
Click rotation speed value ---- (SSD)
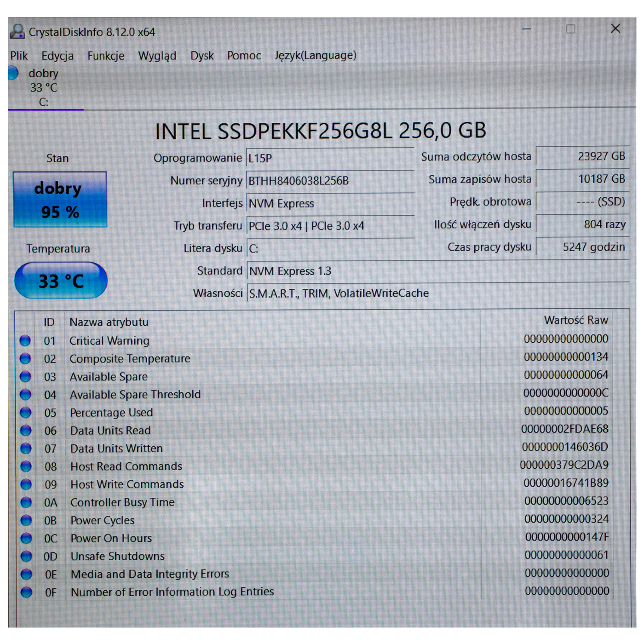click(582, 201)
